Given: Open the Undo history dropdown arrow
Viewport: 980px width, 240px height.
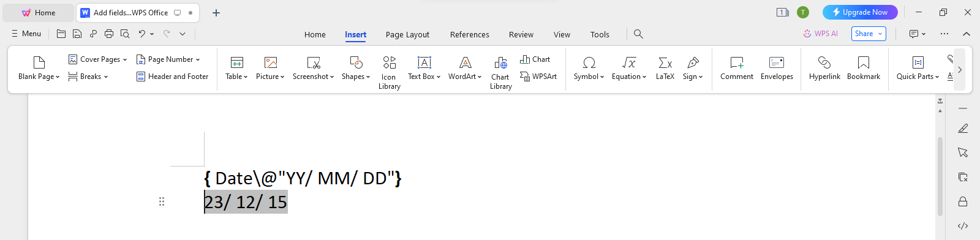Looking at the screenshot, I should [x=152, y=34].
